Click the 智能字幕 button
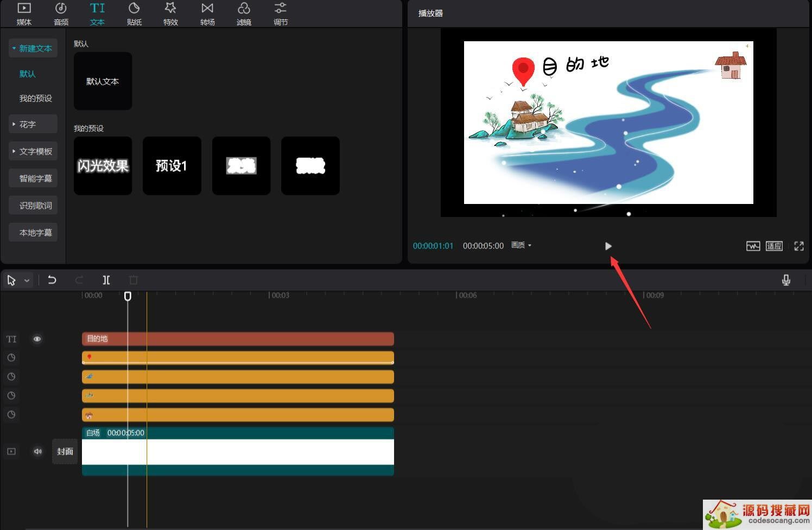Viewport: 812px width, 530px height. click(35, 178)
